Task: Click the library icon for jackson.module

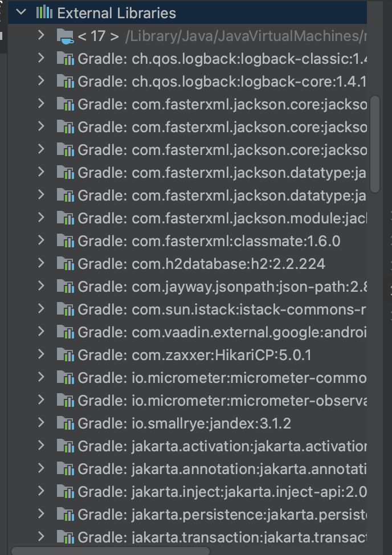Action: tap(66, 218)
